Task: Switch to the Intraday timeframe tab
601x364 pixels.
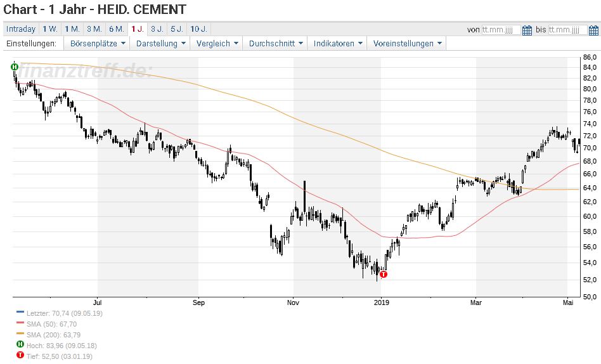Action: coord(21,29)
